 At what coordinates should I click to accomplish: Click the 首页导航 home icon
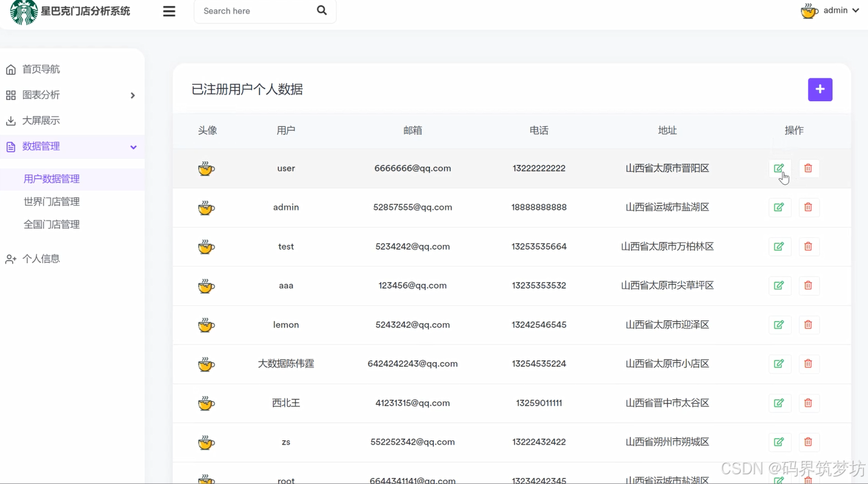[11, 70]
